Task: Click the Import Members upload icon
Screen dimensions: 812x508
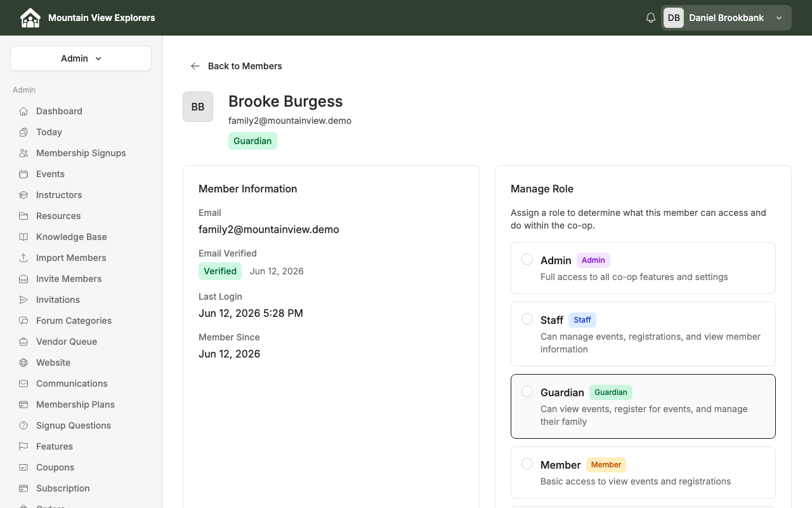Action: click(23, 258)
